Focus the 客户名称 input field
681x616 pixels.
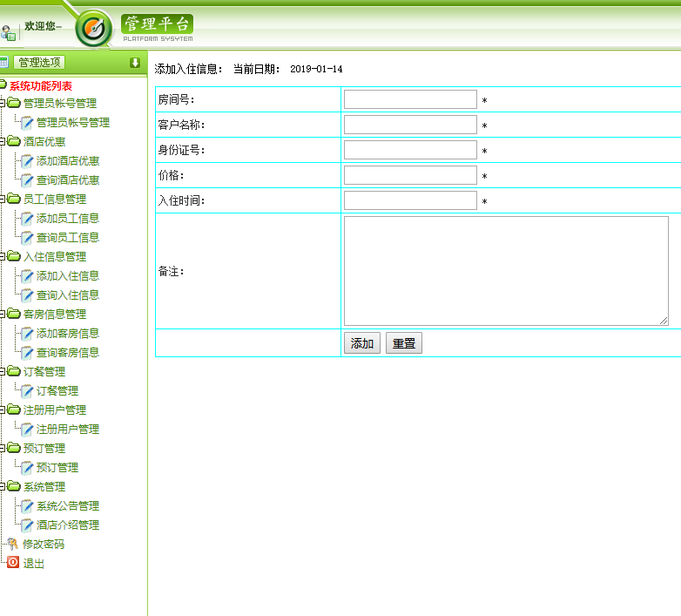pos(410,125)
